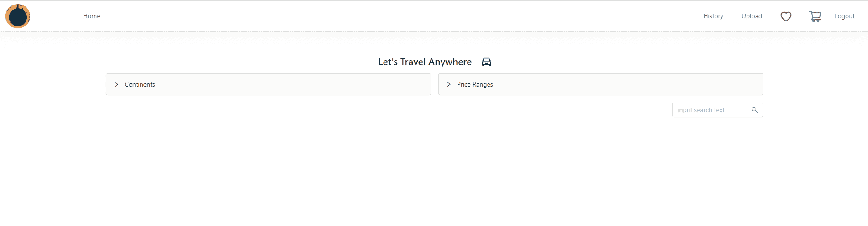Click the magnifier search icon
The height and width of the screenshot is (226, 868).
pyautogui.click(x=755, y=110)
